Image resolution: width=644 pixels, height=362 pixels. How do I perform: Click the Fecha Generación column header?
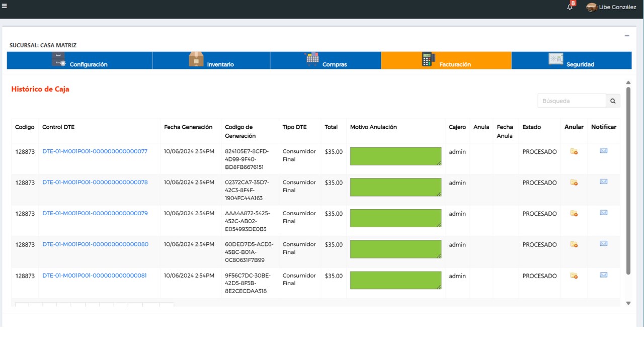(188, 127)
